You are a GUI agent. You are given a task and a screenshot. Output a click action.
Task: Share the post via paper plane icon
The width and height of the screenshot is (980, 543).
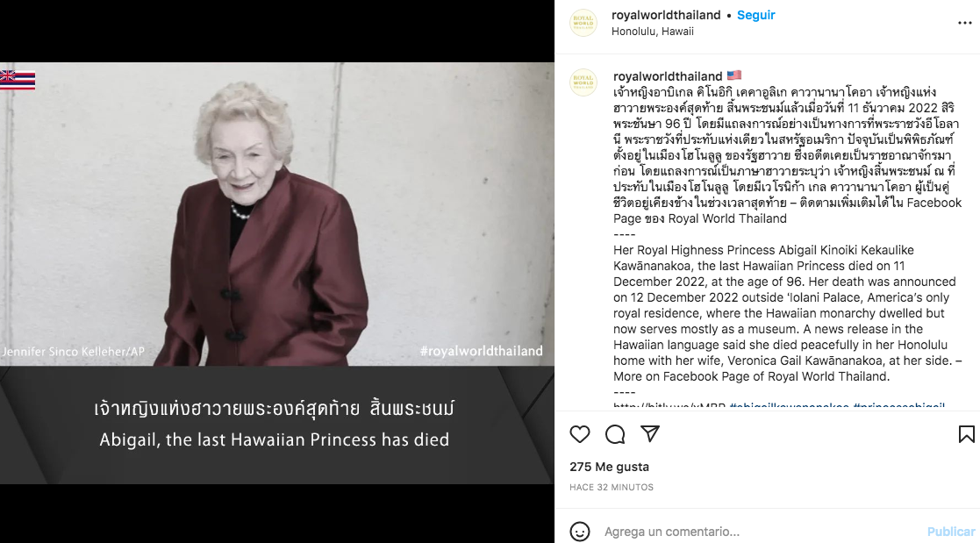[650, 433]
